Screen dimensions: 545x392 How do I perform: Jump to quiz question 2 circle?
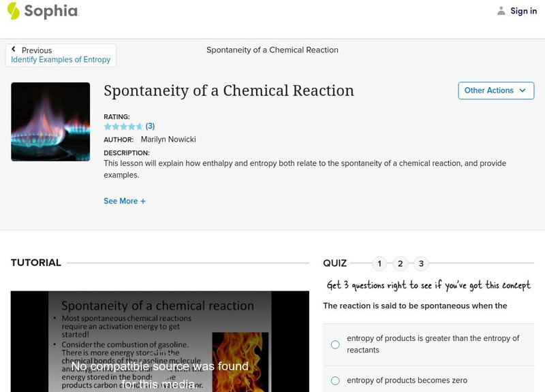pos(401,263)
